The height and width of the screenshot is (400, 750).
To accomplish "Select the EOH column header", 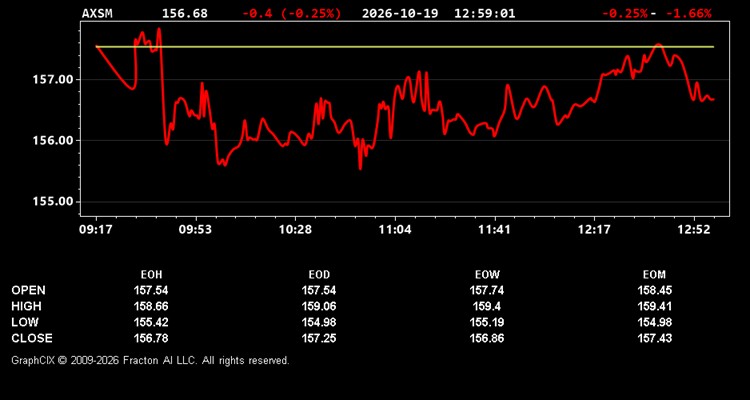I will coord(151,275).
